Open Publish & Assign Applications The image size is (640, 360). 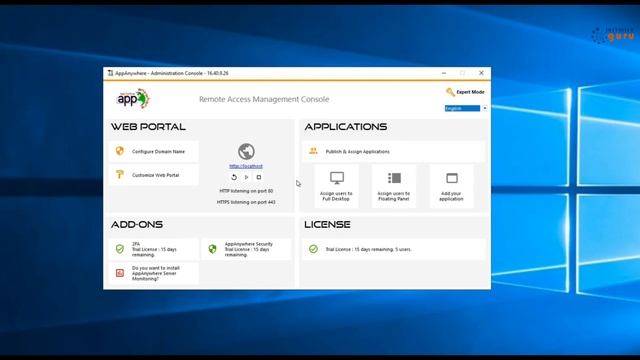(394, 151)
